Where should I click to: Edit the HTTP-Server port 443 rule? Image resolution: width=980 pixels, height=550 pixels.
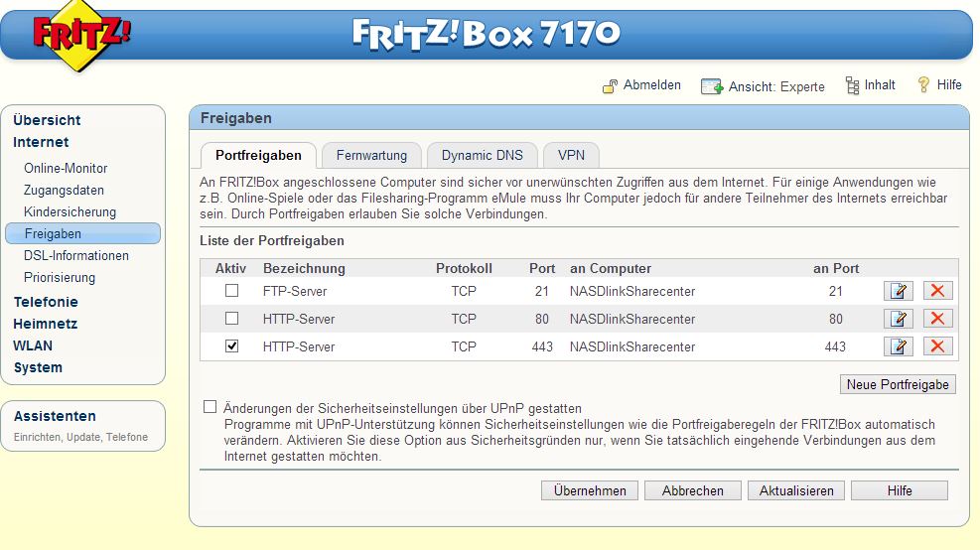(899, 346)
